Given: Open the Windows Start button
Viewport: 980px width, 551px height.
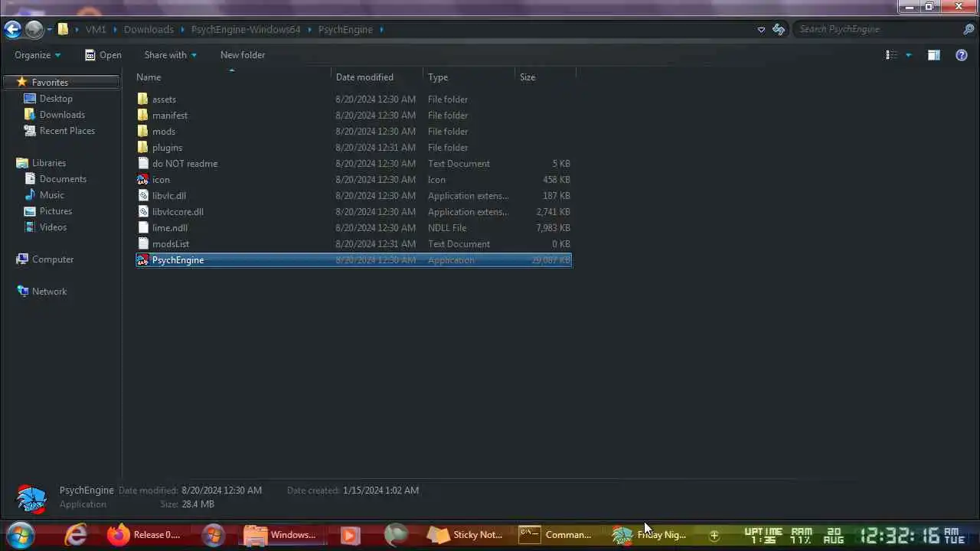Looking at the screenshot, I should pos(20,535).
